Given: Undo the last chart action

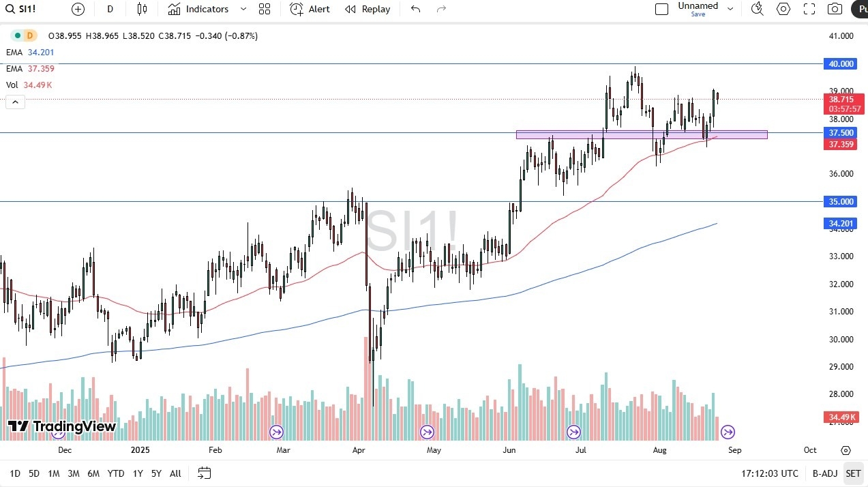Looking at the screenshot, I should point(415,9).
